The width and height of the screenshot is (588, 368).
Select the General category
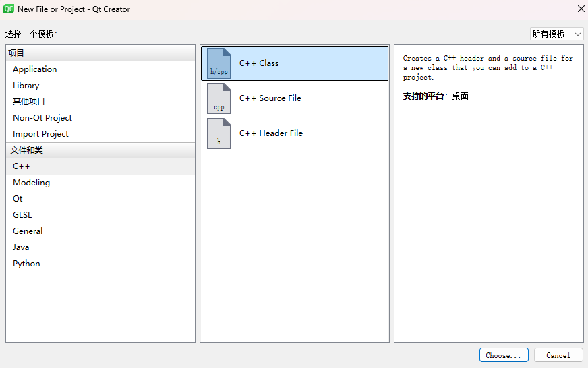click(100, 231)
